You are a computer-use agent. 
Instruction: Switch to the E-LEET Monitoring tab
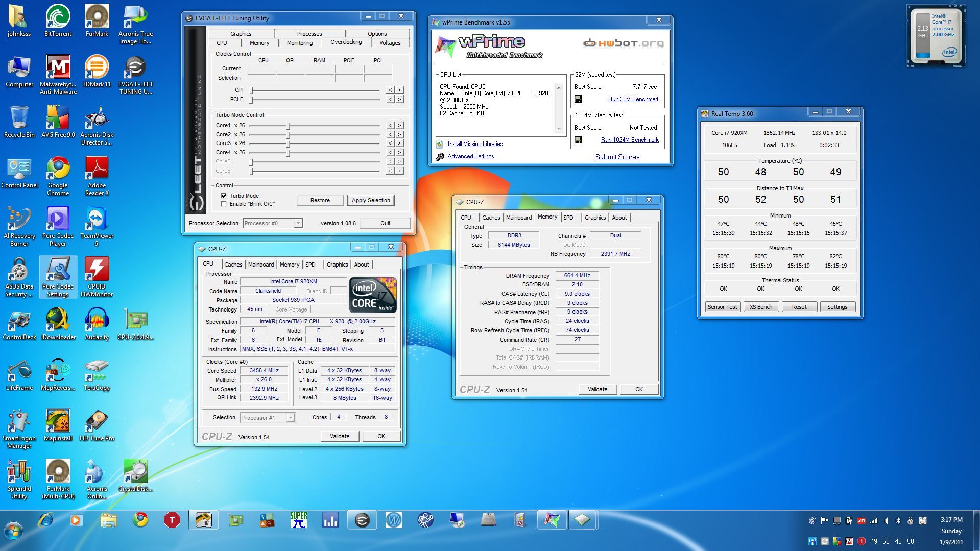click(300, 43)
